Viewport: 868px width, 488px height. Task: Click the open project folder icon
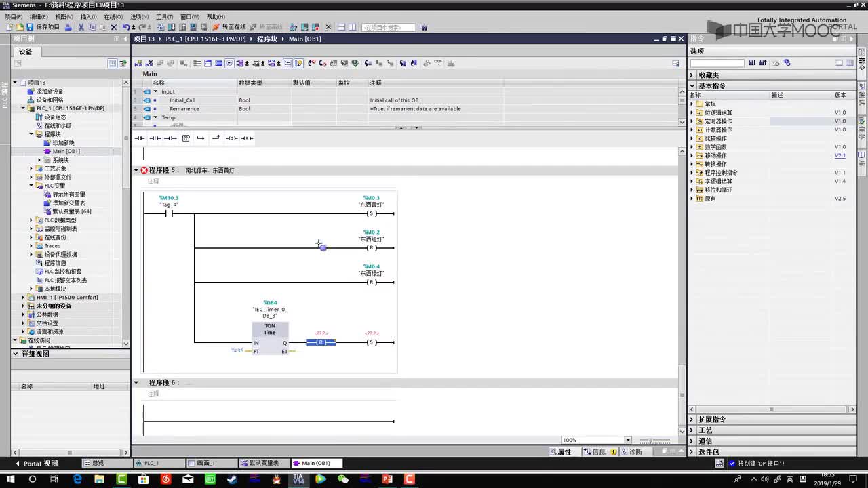[x=19, y=27]
